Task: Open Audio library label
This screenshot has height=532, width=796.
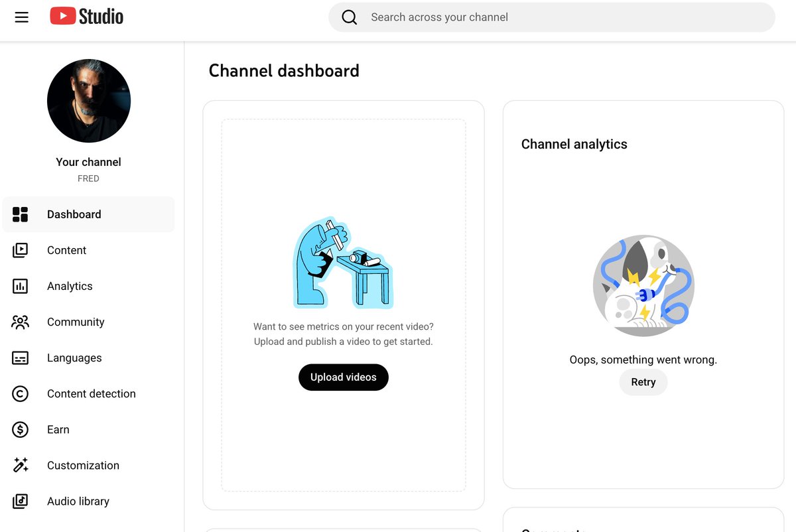Action: coord(78,501)
